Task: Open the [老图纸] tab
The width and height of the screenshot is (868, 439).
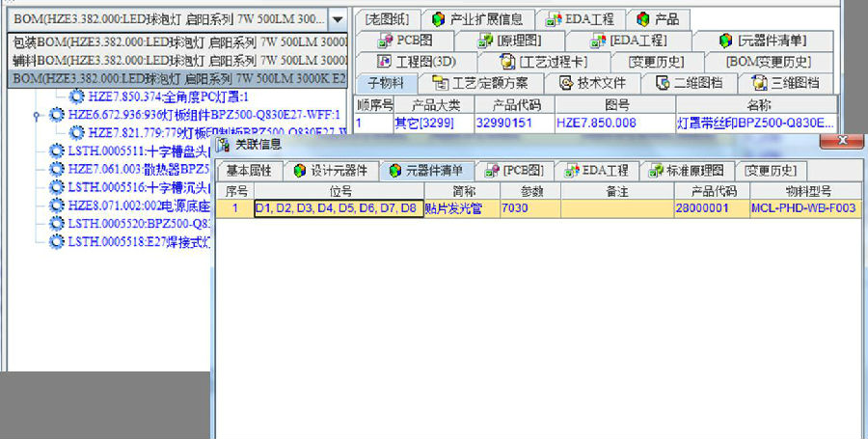Action: click(387, 20)
